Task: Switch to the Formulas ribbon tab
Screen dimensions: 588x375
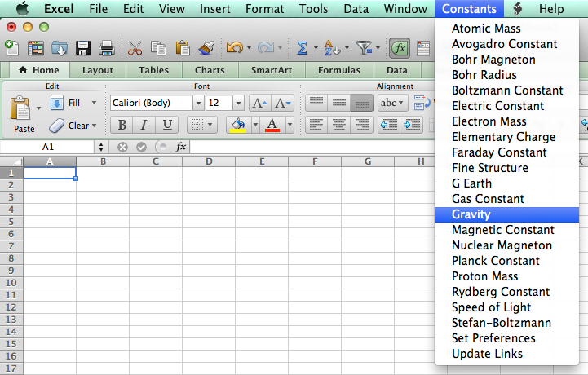Action: point(339,70)
